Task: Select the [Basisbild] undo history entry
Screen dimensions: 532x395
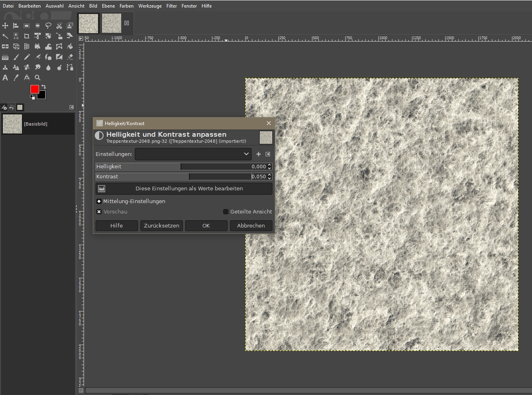Action: pyautogui.click(x=37, y=124)
